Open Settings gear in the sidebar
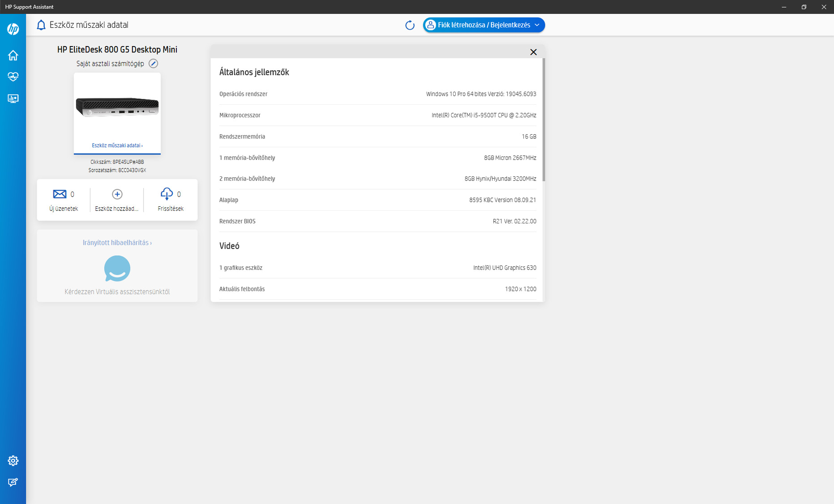 tap(13, 461)
